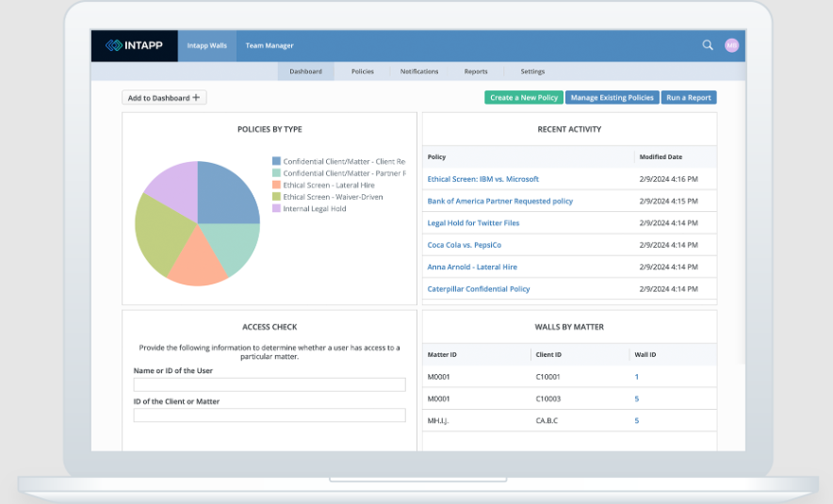
Task: Click client ID cell C10001
Action: (547, 377)
